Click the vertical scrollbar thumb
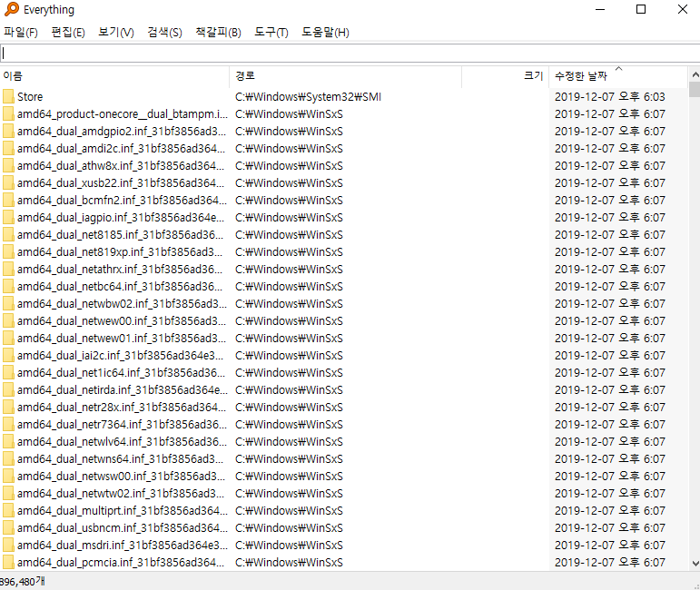 (x=695, y=89)
